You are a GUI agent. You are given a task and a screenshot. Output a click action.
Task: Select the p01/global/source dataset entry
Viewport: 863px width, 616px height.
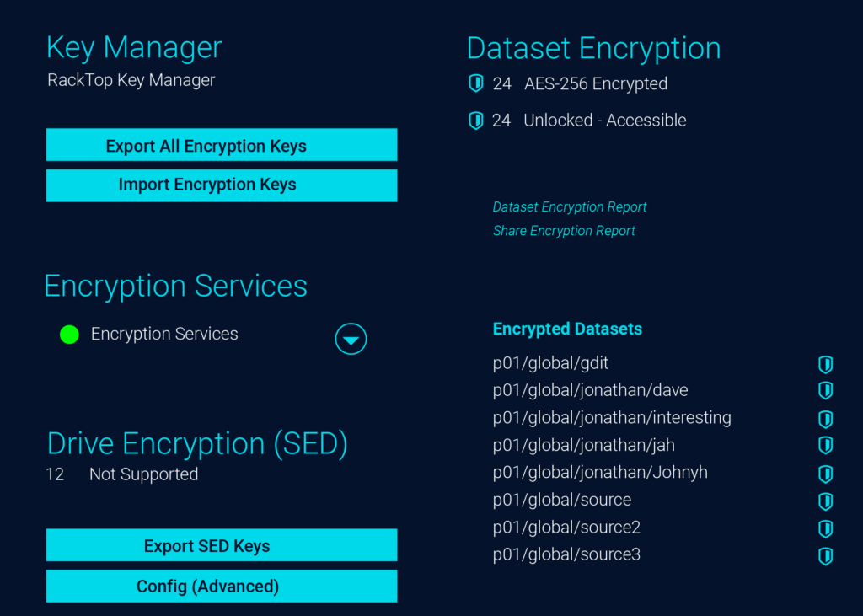[562, 499]
